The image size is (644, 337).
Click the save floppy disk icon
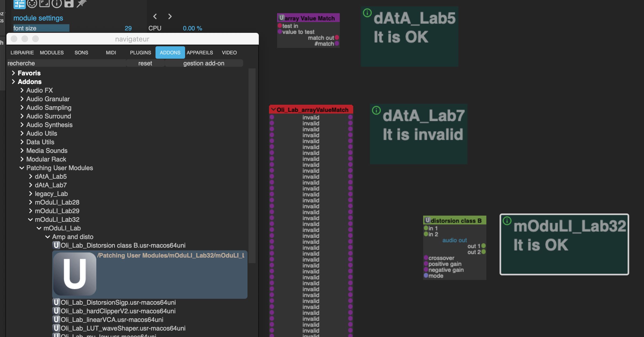click(69, 3)
